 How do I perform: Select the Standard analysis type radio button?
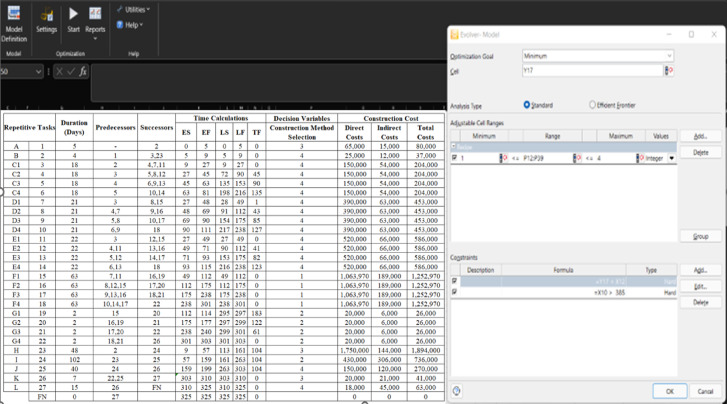[x=527, y=105]
